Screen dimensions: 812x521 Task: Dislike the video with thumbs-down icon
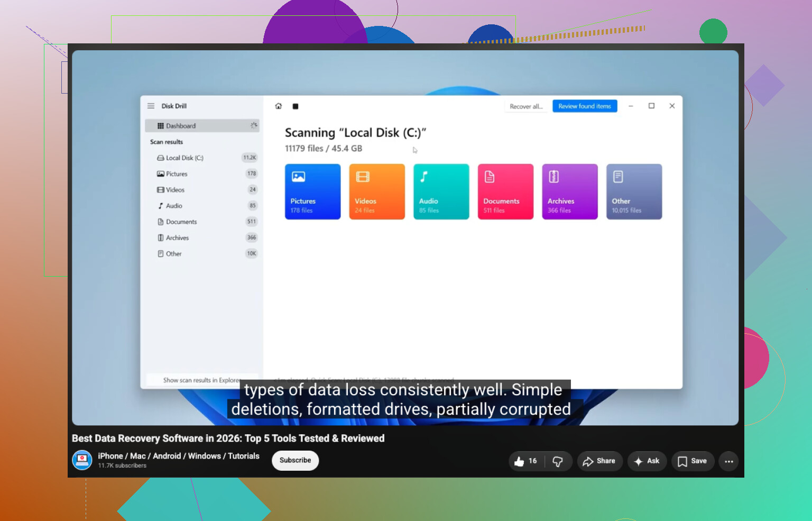click(558, 461)
